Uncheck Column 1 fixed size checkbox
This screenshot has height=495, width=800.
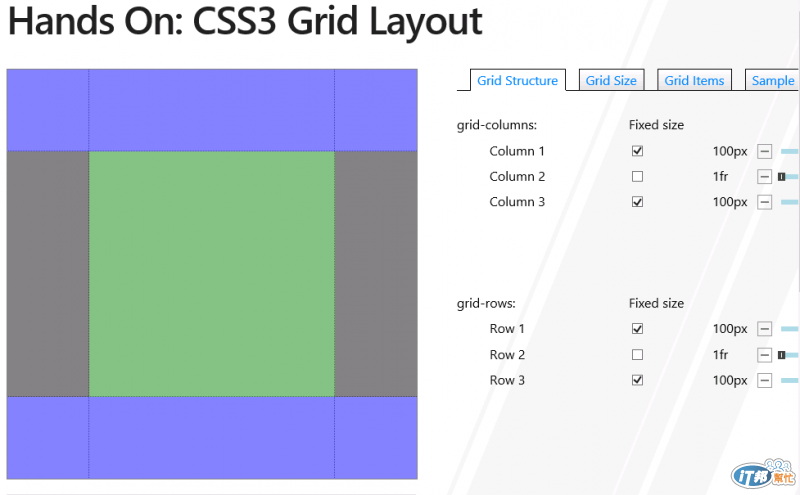pyautogui.click(x=637, y=151)
